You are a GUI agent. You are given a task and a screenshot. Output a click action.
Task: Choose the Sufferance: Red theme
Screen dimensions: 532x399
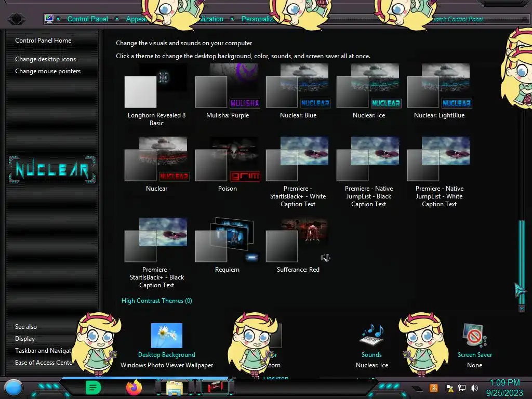tap(298, 245)
